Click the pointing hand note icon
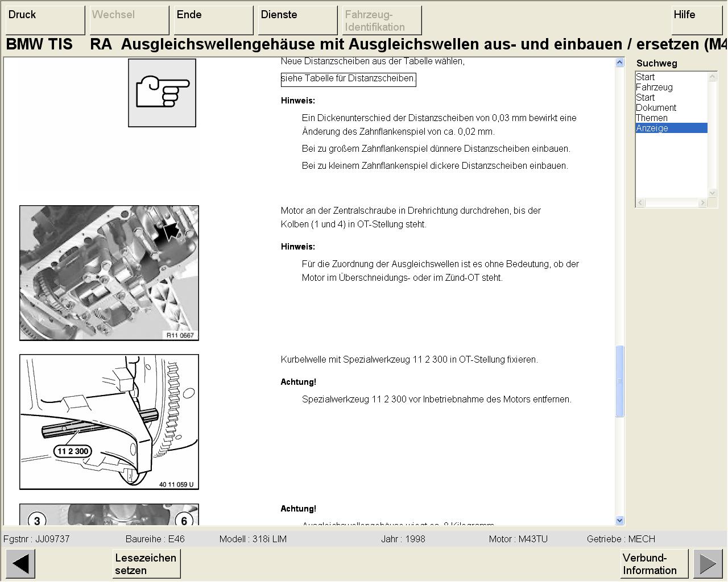 point(162,93)
